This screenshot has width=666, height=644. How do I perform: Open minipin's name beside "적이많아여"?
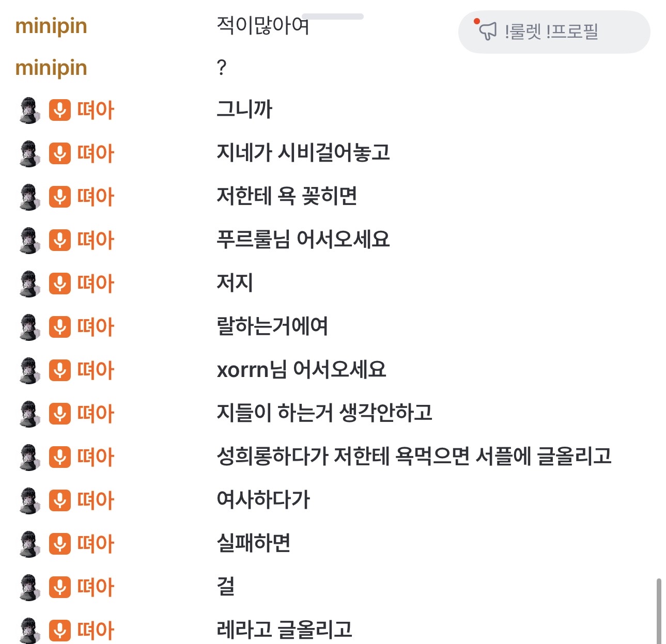pyautogui.click(x=51, y=26)
